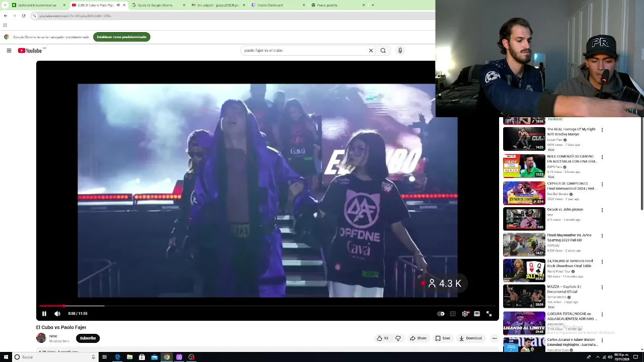Open rene channel avatar
Screen dimensions: 644x362
[x=41, y=338]
